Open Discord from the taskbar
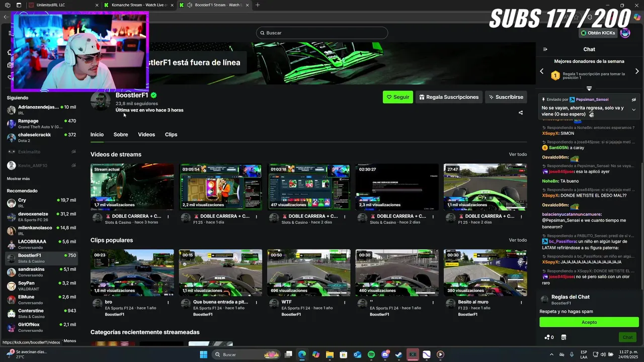Screen dimensions: 644x362 coord(385,354)
